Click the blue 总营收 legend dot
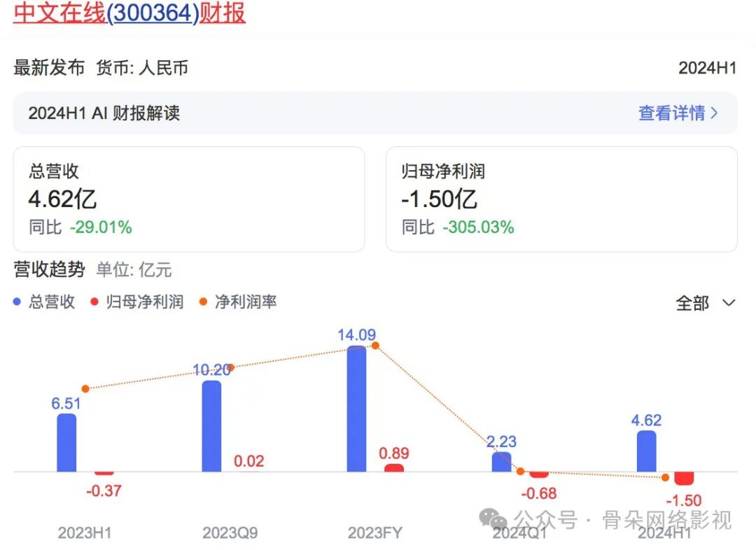This screenshot has width=756, height=550. click(18, 302)
